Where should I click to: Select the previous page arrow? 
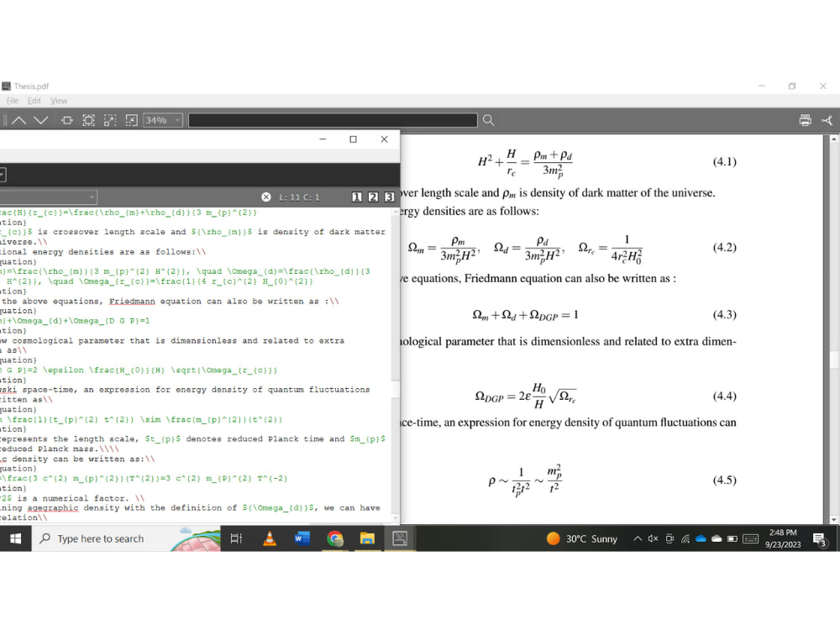pyautogui.click(x=18, y=119)
